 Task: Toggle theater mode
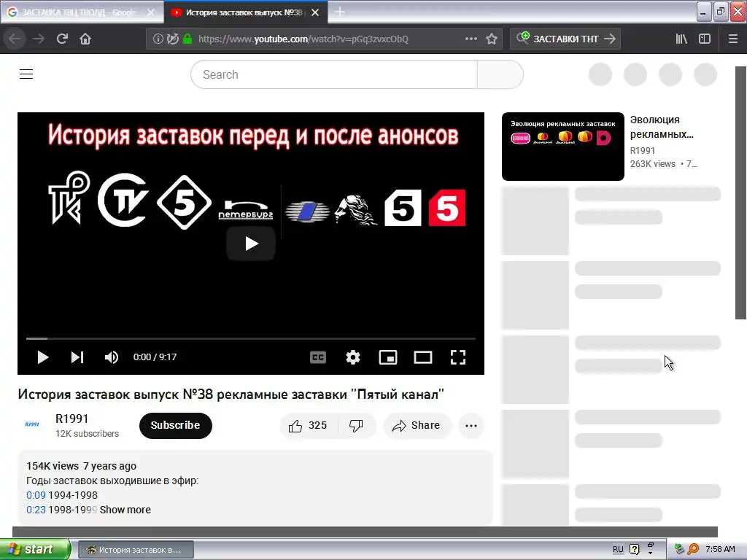click(422, 357)
